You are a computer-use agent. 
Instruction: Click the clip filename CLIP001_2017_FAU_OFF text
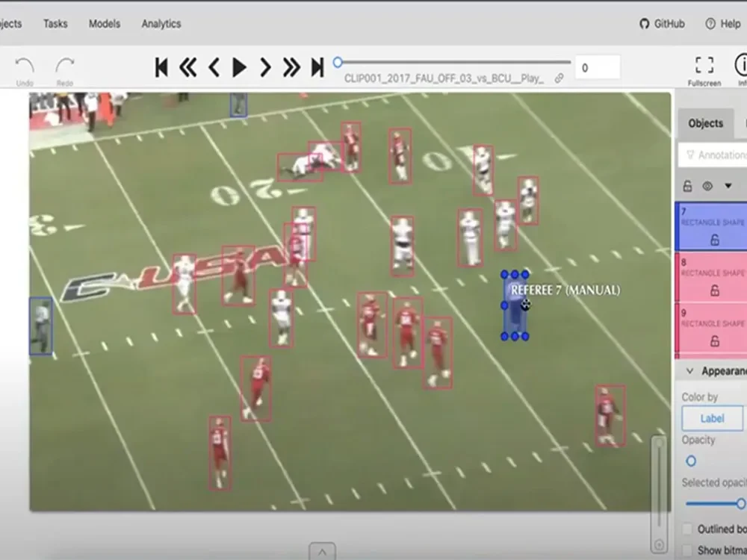point(444,78)
